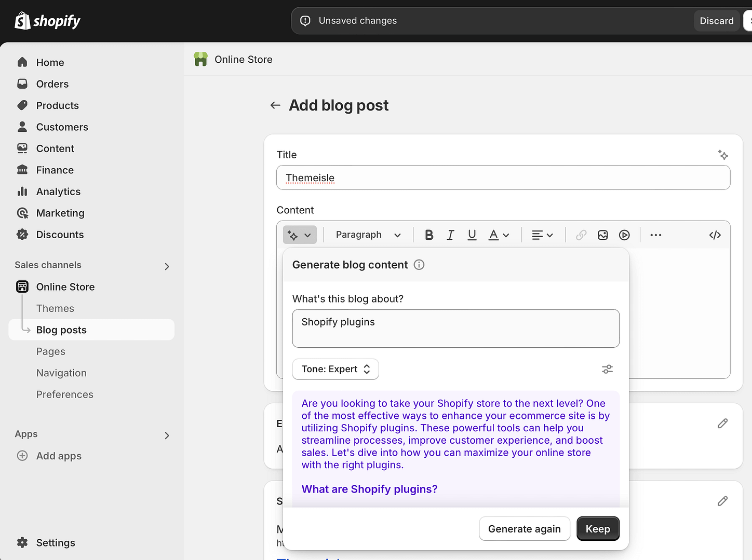
Task: Open the text alignment dropdown
Action: point(542,235)
